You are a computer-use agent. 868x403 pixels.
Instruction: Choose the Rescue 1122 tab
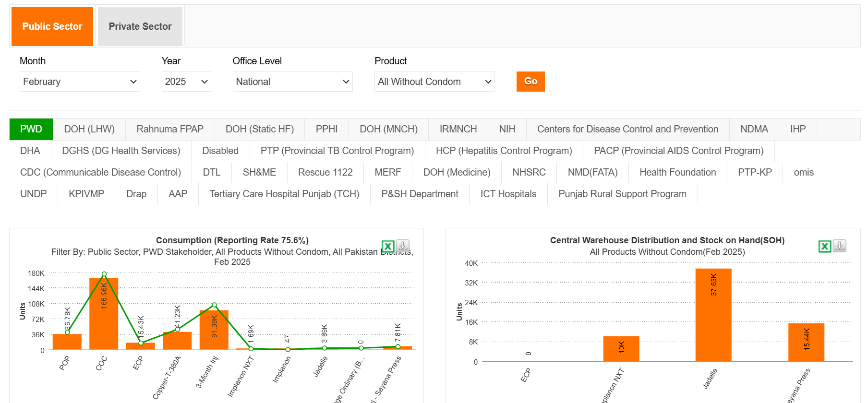(x=325, y=172)
